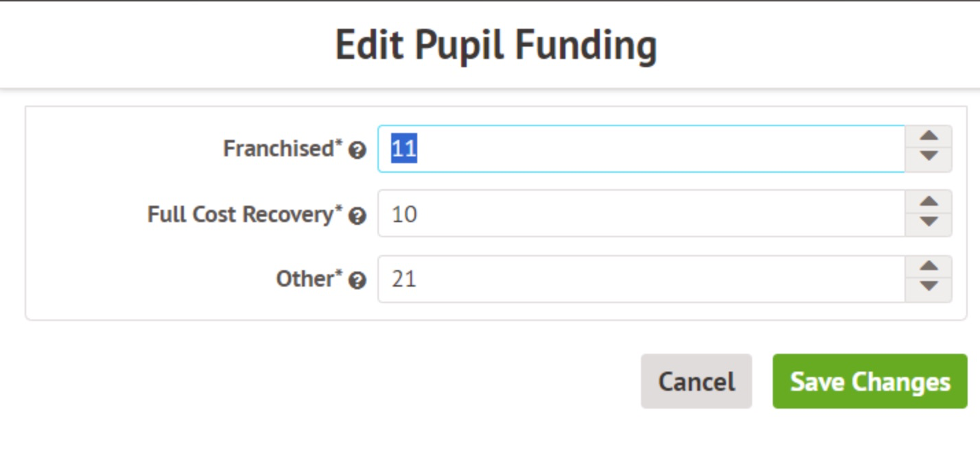Decrement the Full Cost Recovery value
Image resolution: width=980 pixels, height=458 pixels.
click(x=929, y=222)
